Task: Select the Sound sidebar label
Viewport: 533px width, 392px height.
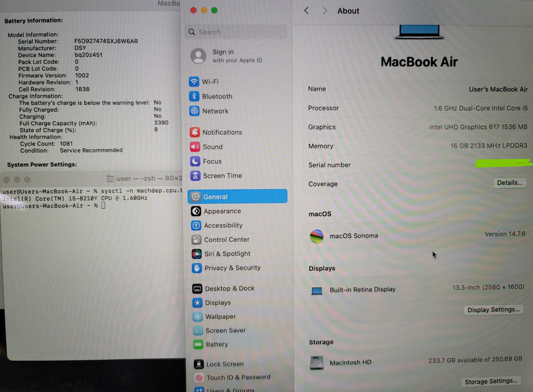Action: click(x=213, y=147)
